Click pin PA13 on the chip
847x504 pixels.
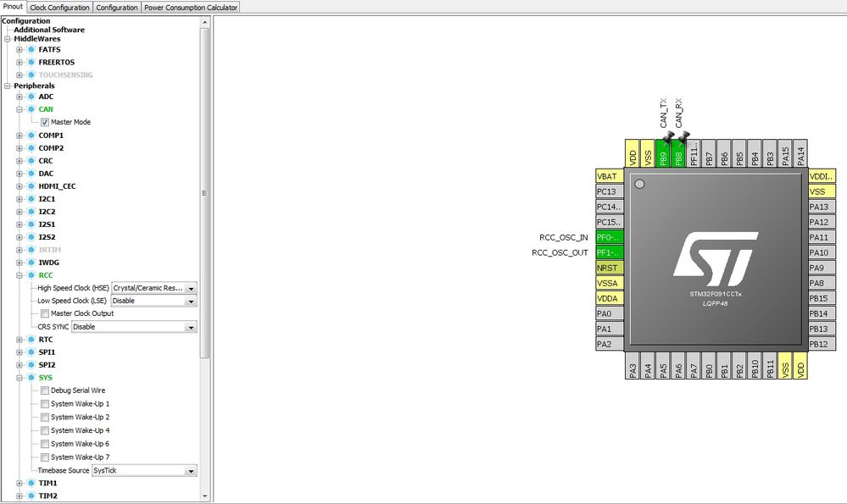click(822, 208)
